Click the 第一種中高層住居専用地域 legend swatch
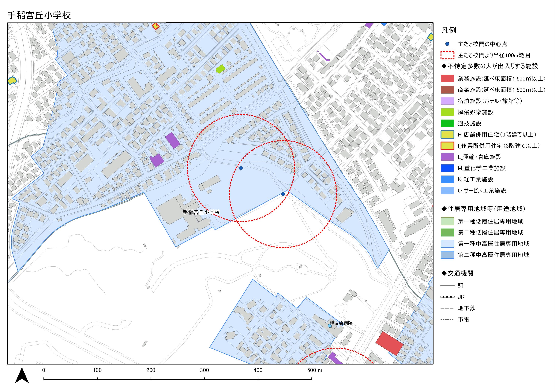Viewport: 555px width, 392px height. [447, 244]
